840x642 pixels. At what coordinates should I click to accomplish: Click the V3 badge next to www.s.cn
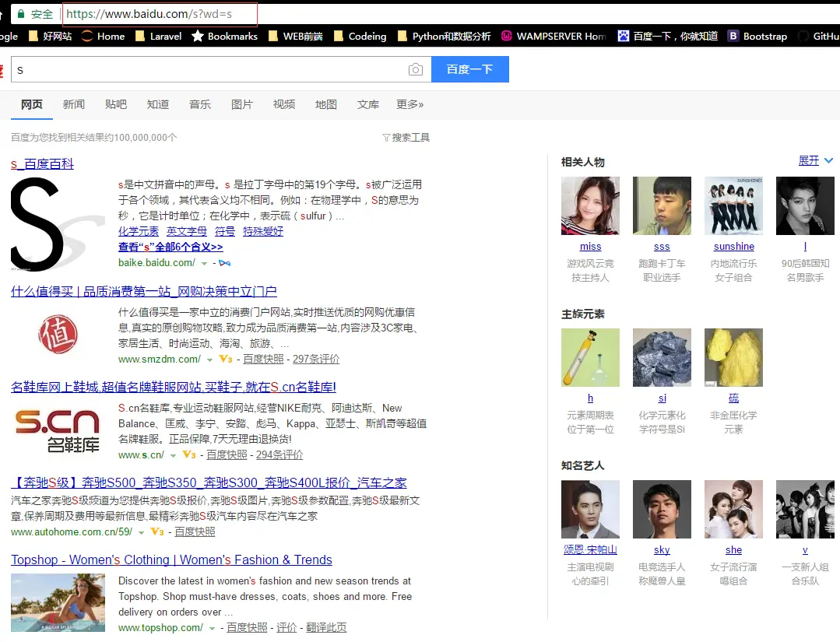pos(189,454)
